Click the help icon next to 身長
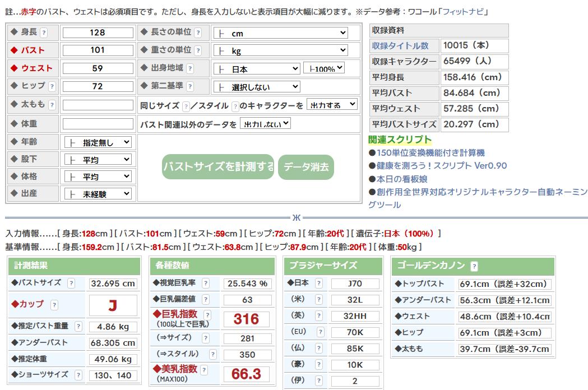Viewport: 588px width, 390px height. click(44, 32)
